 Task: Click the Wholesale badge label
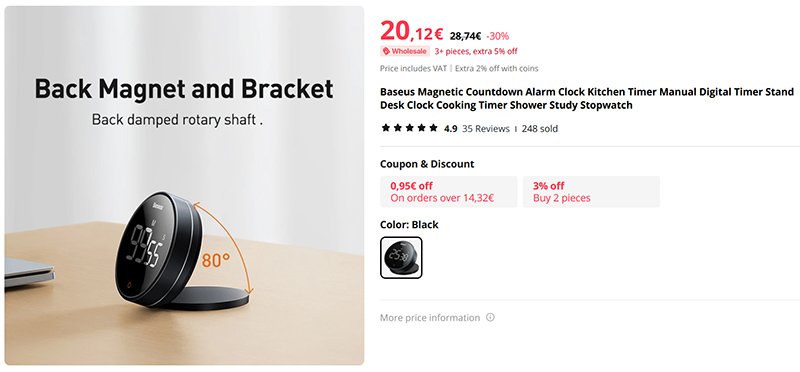[405, 51]
